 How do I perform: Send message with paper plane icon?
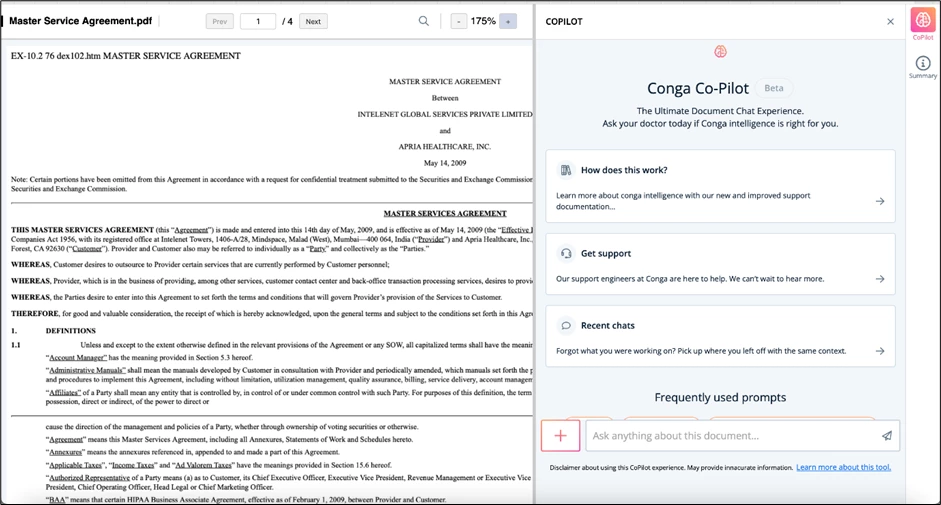pyautogui.click(x=886, y=436)
